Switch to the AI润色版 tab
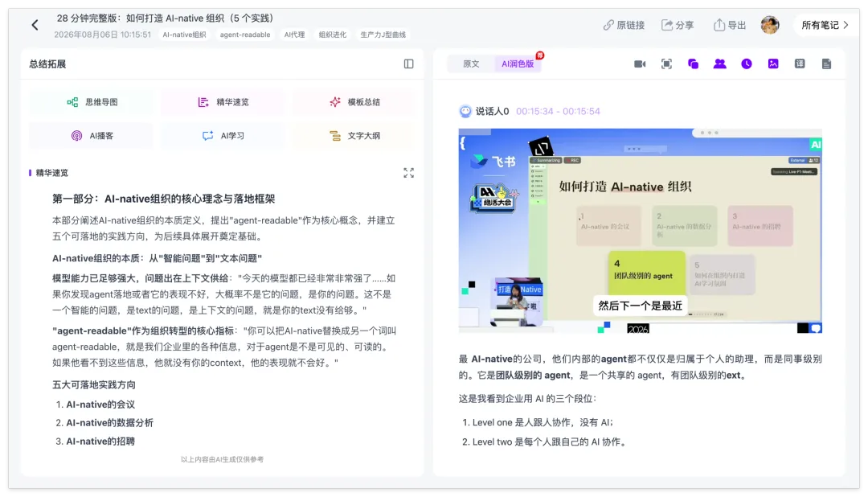The height and width of the screenshot is (497, 868). tap(518, 64)
